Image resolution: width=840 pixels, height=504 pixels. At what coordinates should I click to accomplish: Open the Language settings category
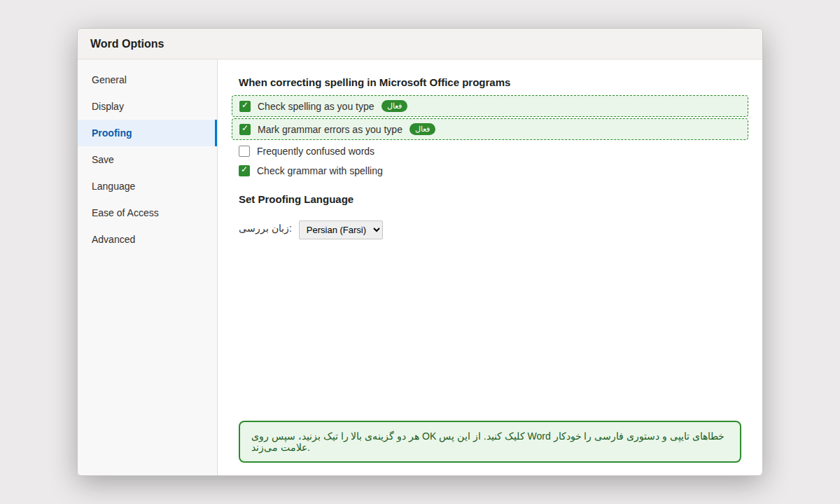(x=147, y=186)
